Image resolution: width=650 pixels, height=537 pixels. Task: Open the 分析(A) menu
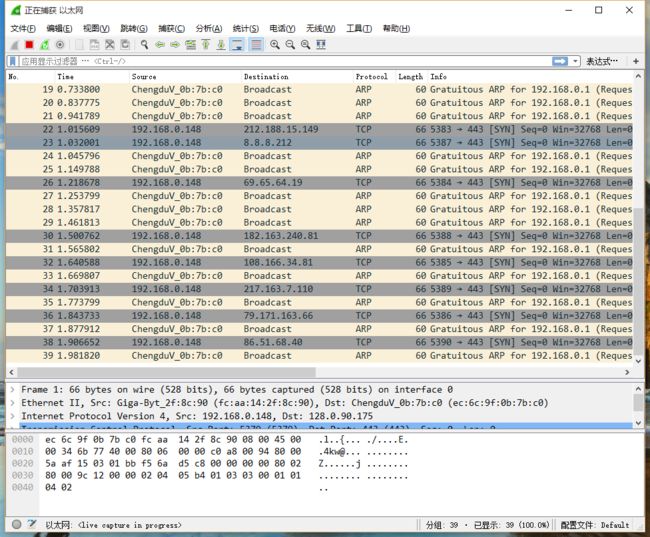209,29
